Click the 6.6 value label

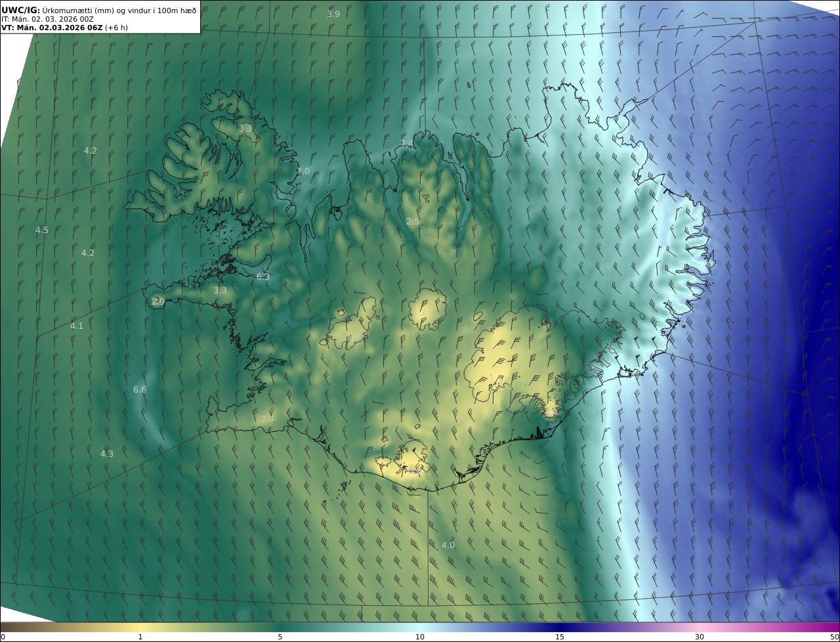140,389
